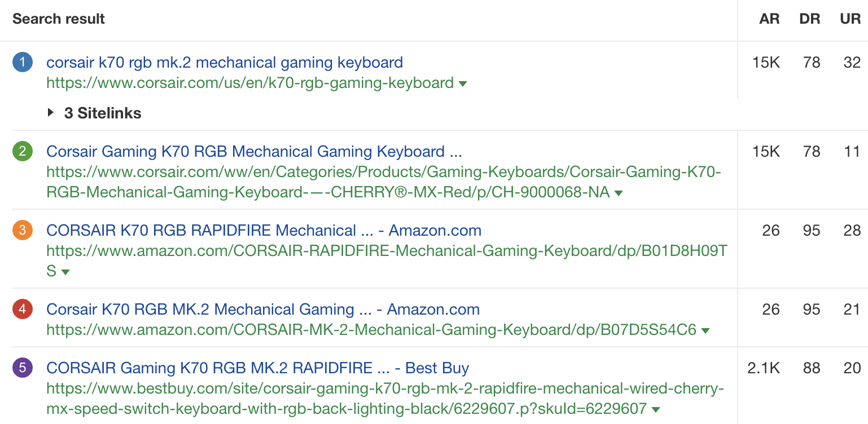Click the red position 4 badge

[23, 310]
